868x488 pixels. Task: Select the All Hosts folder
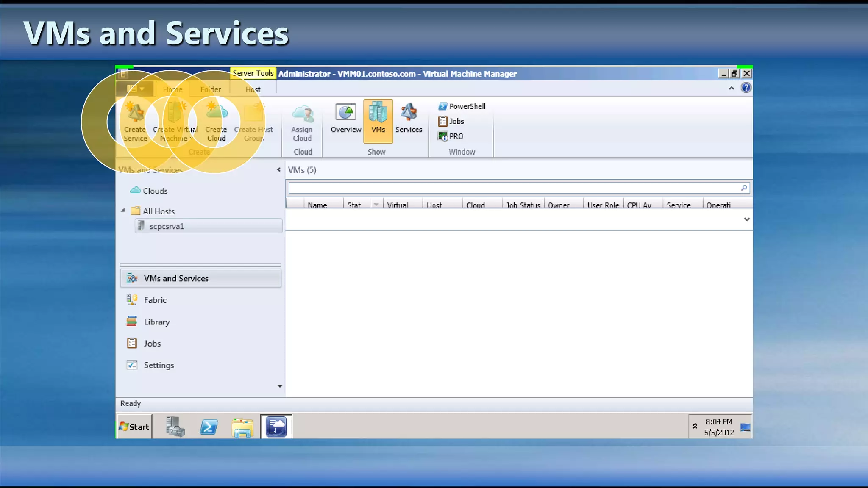pos(153,211)
